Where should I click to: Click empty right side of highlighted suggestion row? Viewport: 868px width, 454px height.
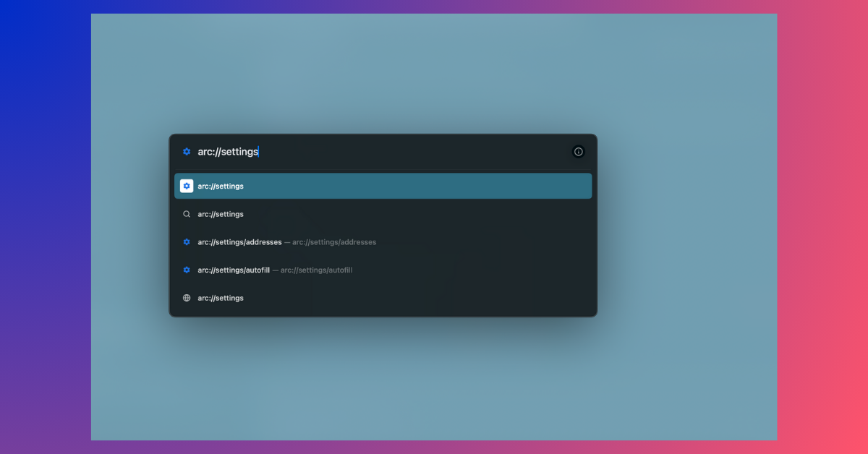470,186
